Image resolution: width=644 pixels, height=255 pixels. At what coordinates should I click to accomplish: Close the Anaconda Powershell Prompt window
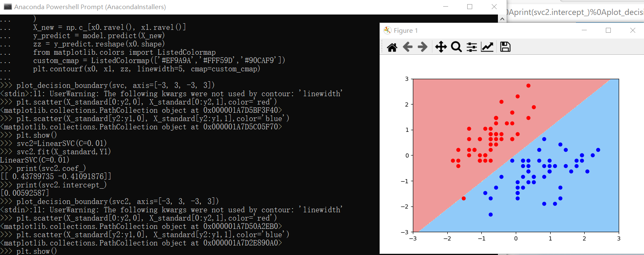(x=494, y=7)
